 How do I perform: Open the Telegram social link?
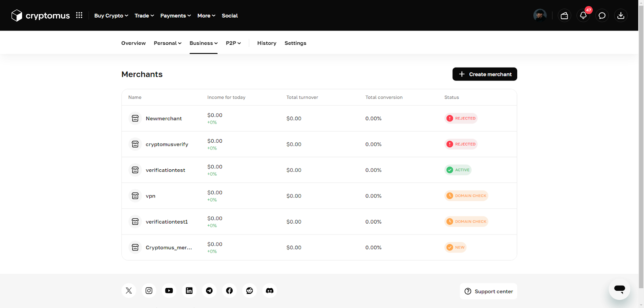[x=209, y=291]
